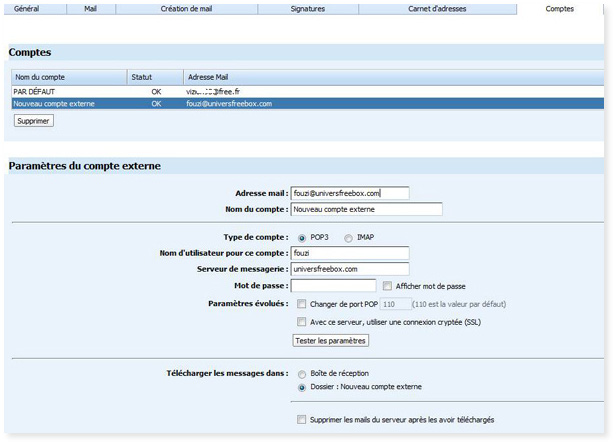Click the Mot de passe field
Screen dimensions: 616x445
[332, 285]
